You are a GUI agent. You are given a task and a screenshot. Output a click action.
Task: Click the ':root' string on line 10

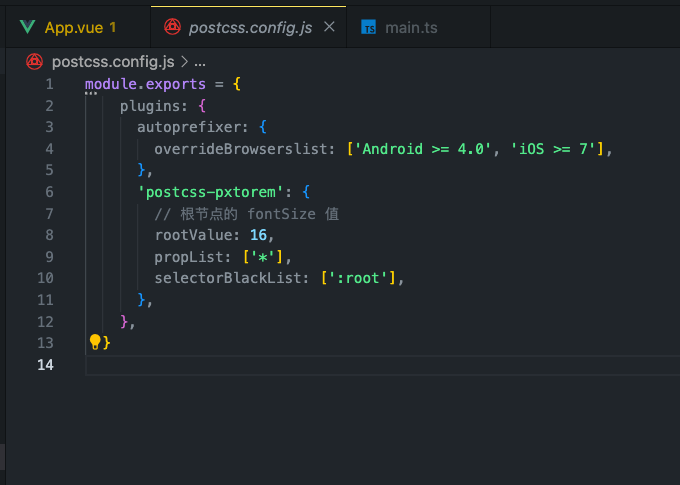358,278
